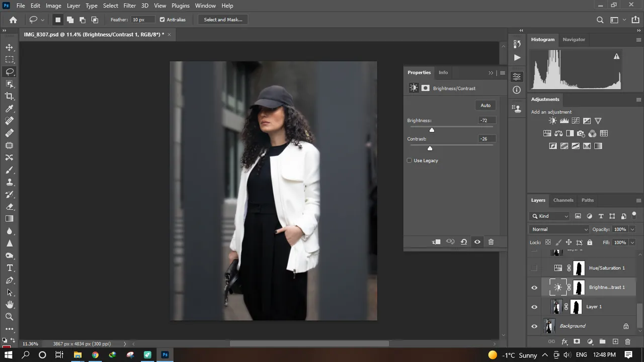
Task: Add a Curves adjustment from Adjustments panel
Action: (x=576, y=121)
